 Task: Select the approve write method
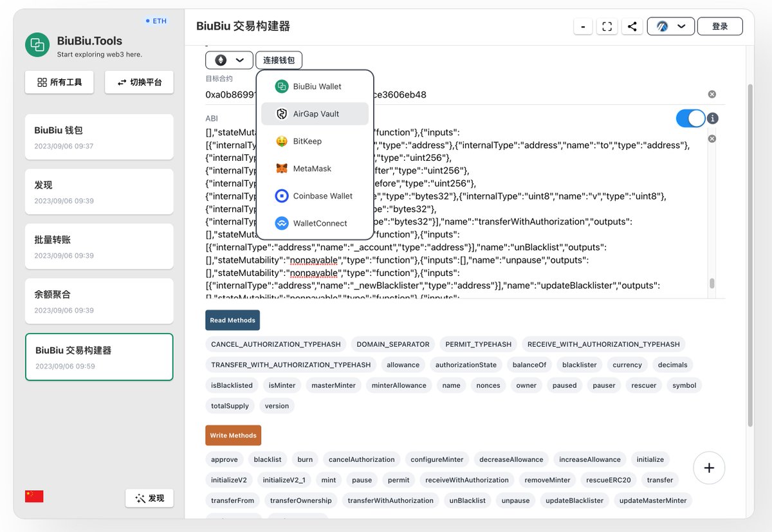(x=225, y=459)
